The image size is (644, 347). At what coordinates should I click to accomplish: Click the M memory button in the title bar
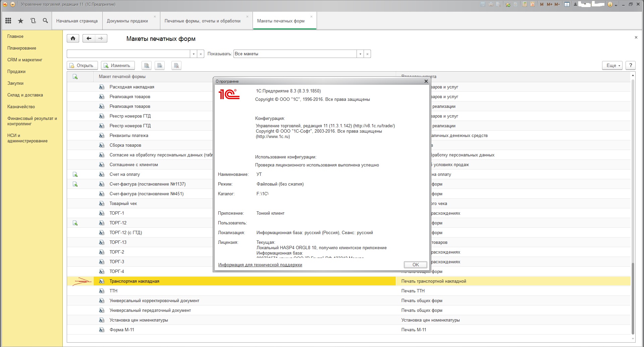[x=542, y=4]
